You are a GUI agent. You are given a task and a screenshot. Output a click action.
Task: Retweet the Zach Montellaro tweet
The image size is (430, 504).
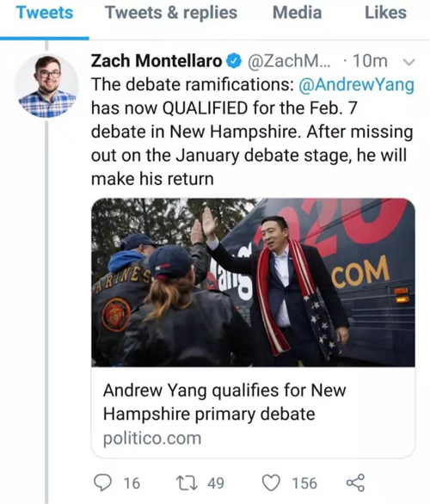187,482
